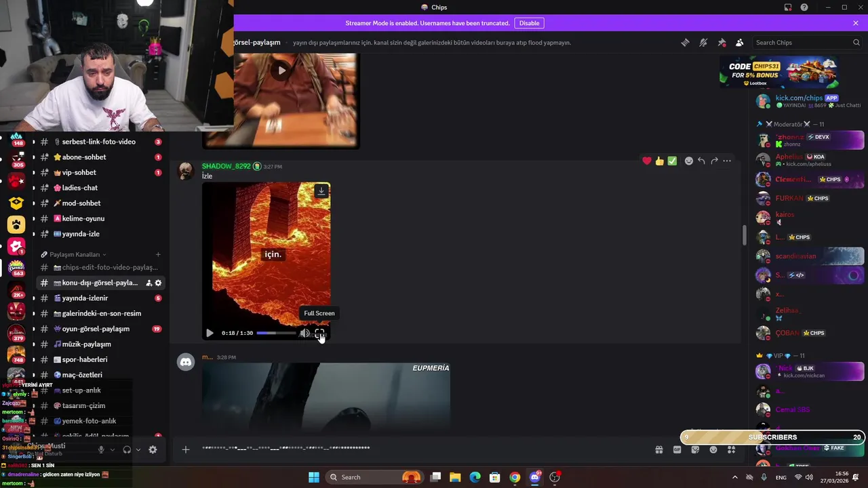Reply to the SHADOW_8292 message
The height and width of the screenshot is (488, 868).
[701, 161]
